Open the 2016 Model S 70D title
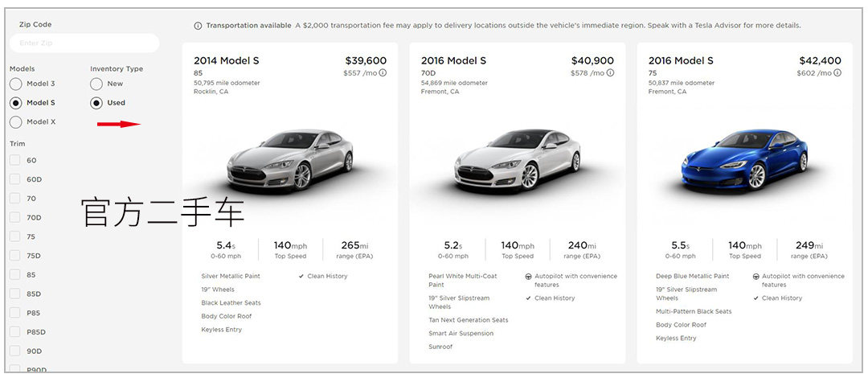The image size is (868, 382). tap(453, 61)
